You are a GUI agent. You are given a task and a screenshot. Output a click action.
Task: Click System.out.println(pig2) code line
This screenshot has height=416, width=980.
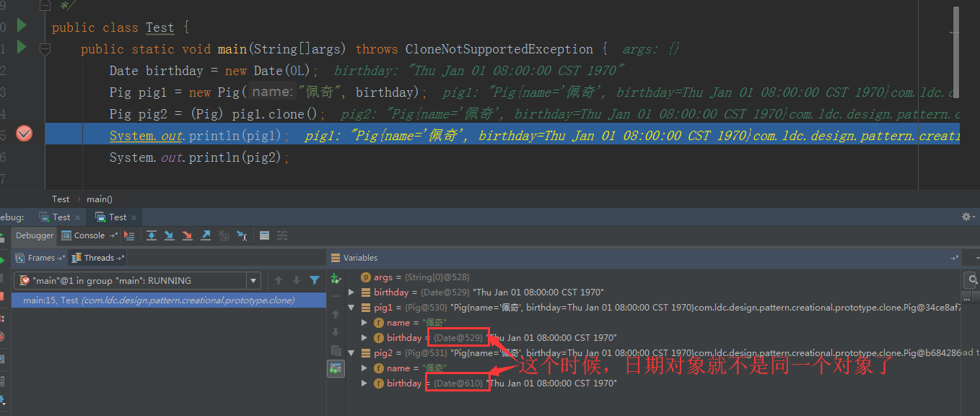(x=199, y=157)
